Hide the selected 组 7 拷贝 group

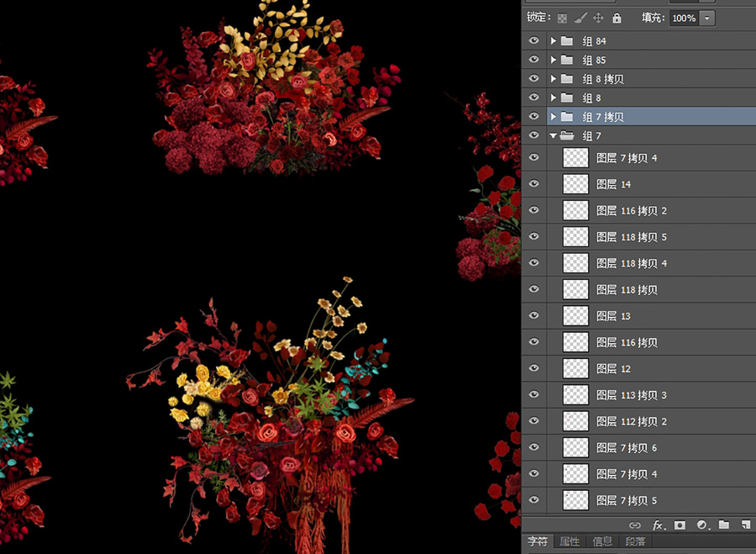click(x=533, y=116)
